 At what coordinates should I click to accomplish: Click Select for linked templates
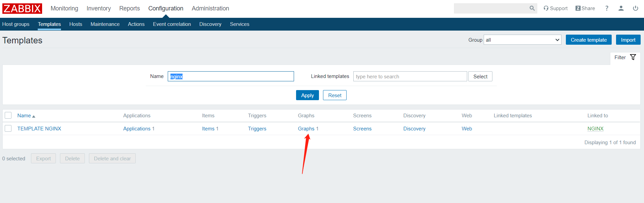click(480, 76)
